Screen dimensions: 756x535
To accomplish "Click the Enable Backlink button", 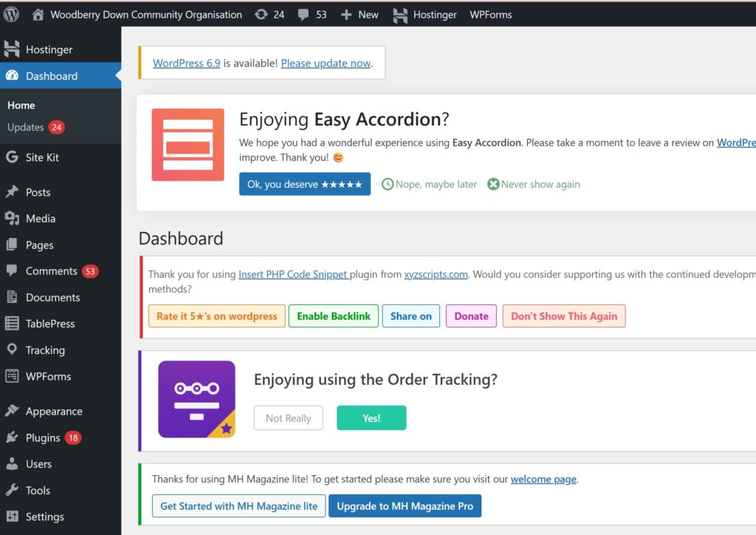I will click(x=334, y=316).
